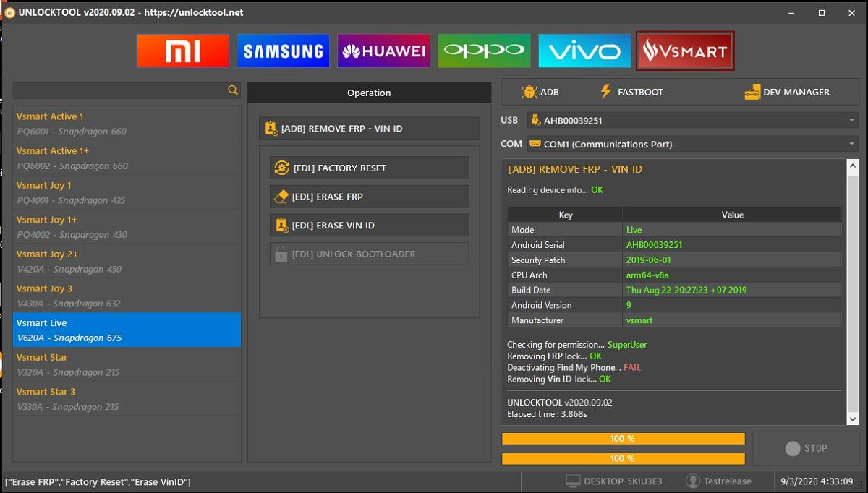Viewport: 868px width, 493px height.
Task: Click the Value column header
Action: click(732, 215)
